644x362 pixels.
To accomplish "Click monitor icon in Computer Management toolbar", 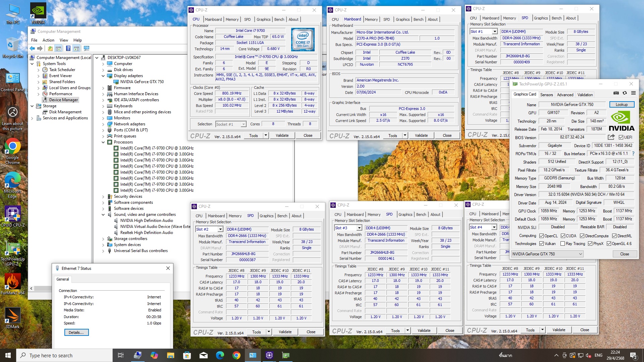I will point(87,48).
